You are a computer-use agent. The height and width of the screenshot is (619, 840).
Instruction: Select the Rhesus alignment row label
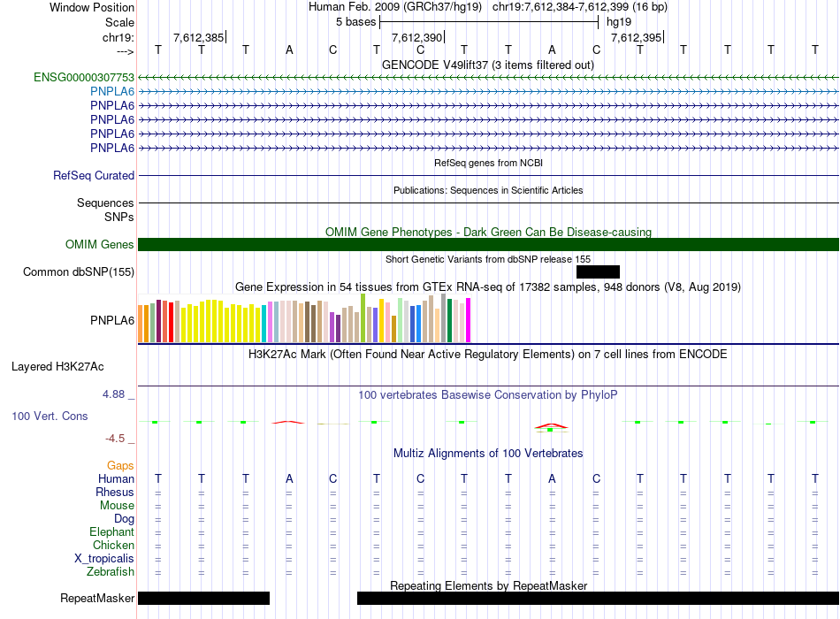coord(115,492)
